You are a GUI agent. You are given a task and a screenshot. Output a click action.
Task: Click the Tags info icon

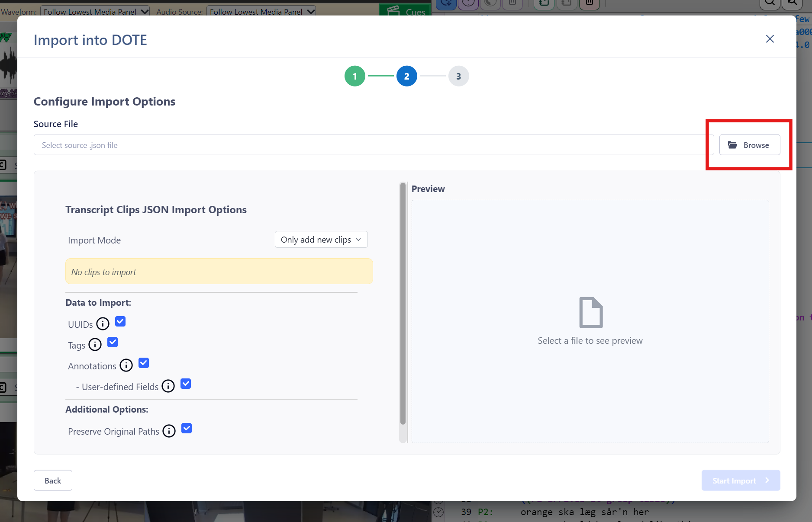(95, 345)
